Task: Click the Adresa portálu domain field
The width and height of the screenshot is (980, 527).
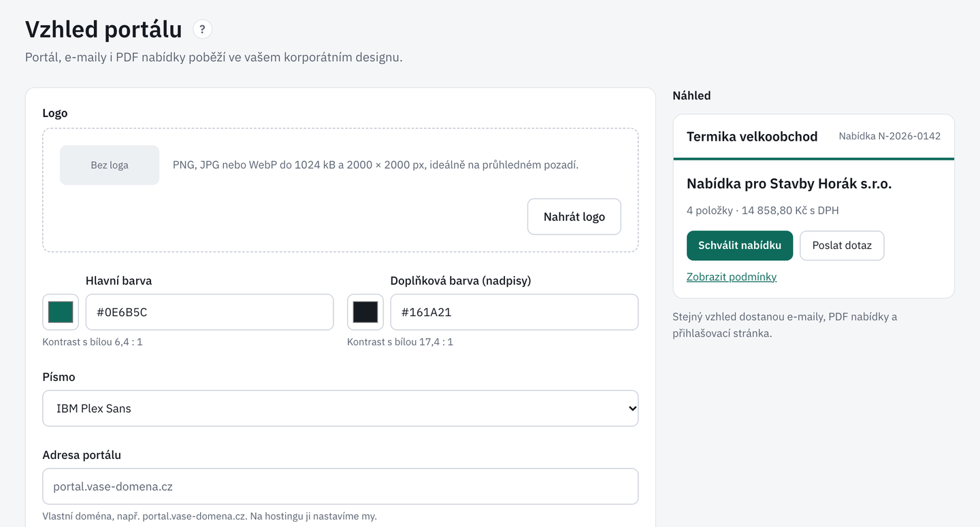Action: (340, 486)
